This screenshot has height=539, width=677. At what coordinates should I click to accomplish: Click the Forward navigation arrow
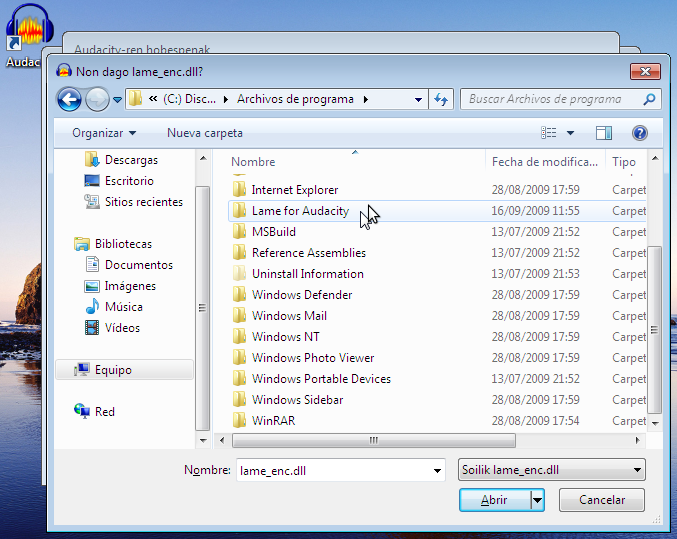97,99
